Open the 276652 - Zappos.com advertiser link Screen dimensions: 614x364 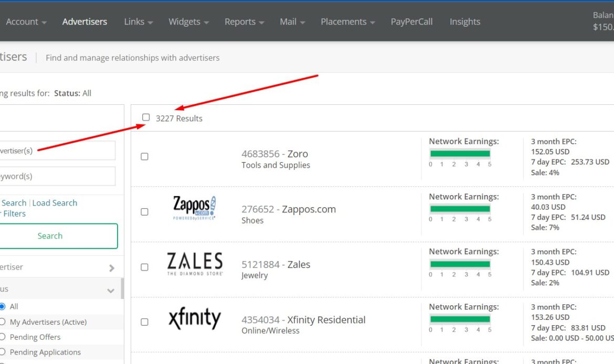click(289, 209)
